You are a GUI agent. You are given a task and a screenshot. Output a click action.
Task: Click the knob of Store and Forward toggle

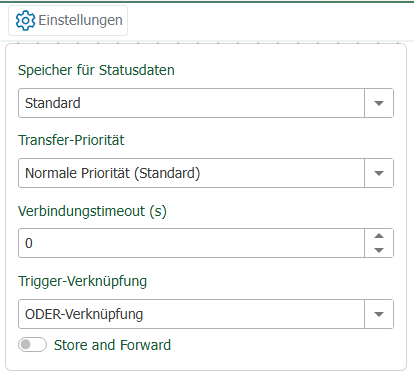[26, 345]
